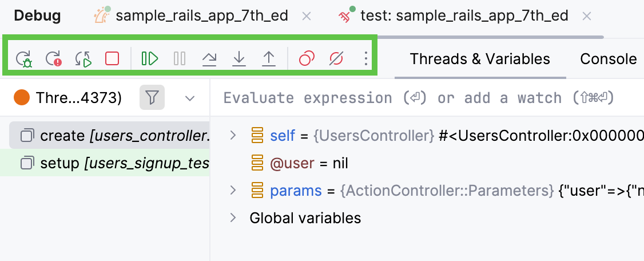Open the More debug actions menu
The image size is (644, 261).
click(x=366, y=58)
